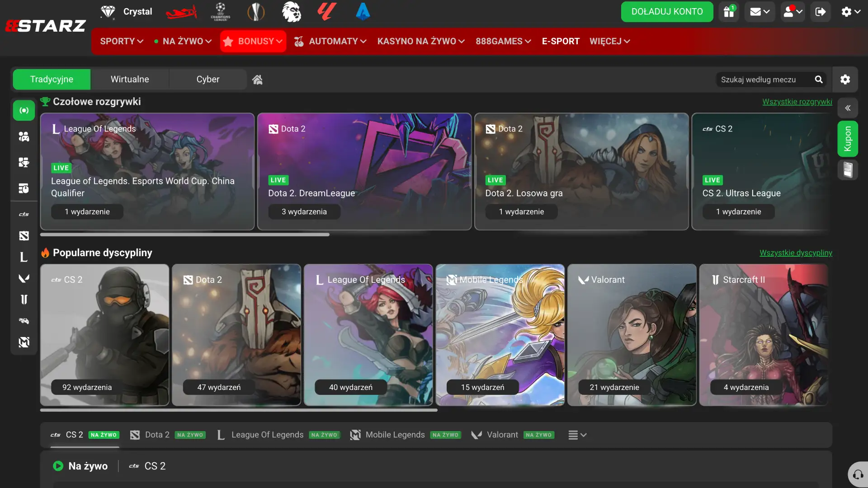Open the Kupon bet slip button
The image size is (868, 488).
click(x=848, y=139)
